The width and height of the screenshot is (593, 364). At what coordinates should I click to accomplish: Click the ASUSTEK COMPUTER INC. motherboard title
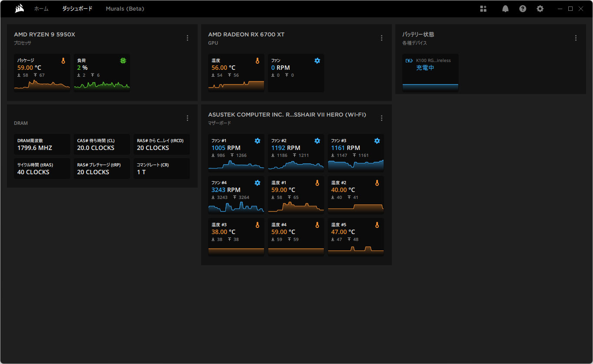point(287,115)
